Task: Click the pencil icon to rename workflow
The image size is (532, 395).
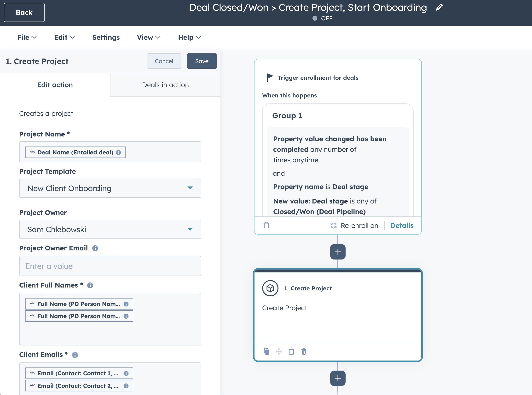Action: [x=439, y=7]
